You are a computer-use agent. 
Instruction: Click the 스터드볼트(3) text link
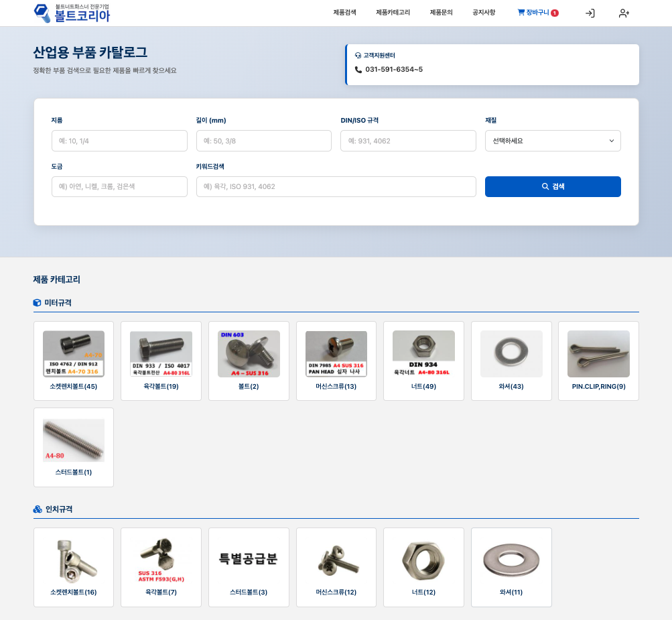pos(249,592)
